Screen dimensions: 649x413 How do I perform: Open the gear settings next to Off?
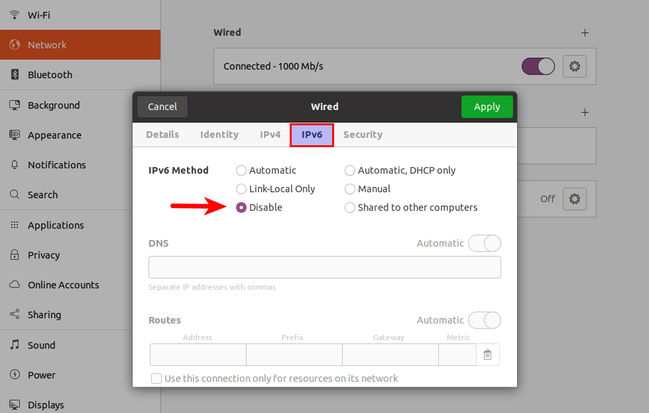point(574,198)
